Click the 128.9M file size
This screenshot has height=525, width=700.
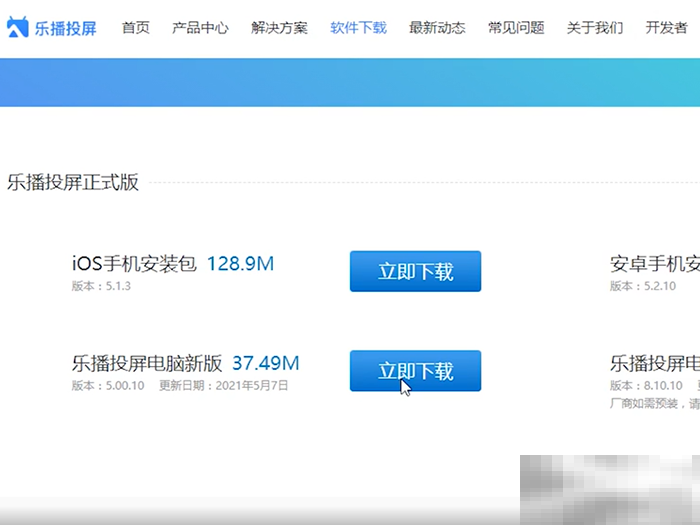click(241, 263)
